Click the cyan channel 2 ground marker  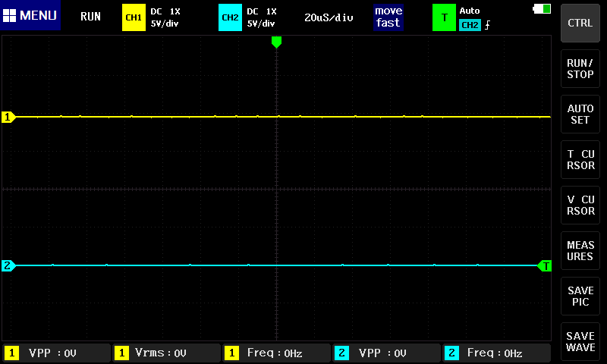(8, 265)
